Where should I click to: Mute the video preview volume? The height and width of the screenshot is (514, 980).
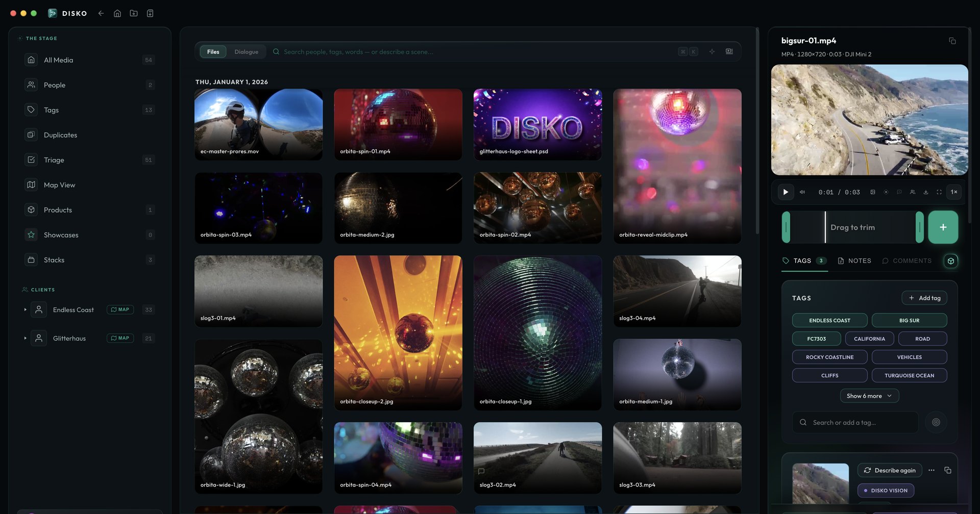[x=802, y=192]
